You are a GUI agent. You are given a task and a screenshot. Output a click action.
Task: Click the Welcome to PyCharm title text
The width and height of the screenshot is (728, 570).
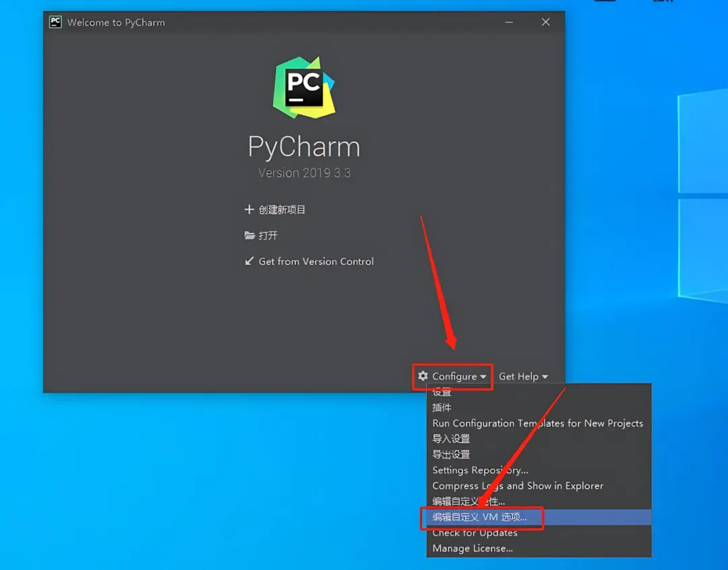point(116,22)
